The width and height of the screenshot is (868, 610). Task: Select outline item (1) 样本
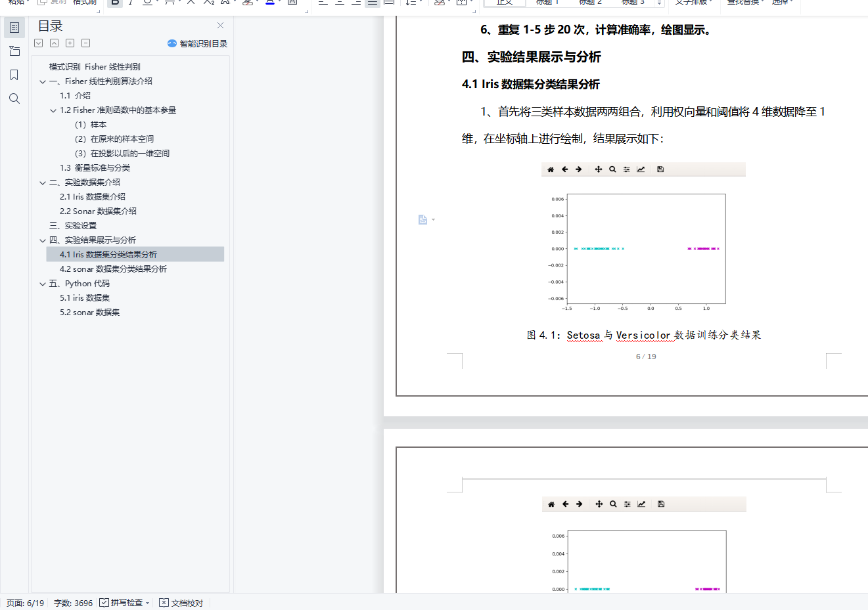click(91, 125)
